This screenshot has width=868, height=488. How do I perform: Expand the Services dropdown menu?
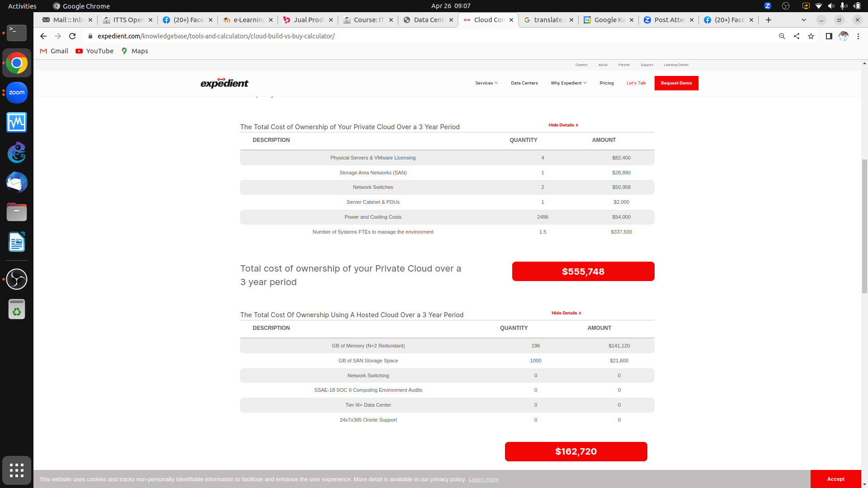pos(486,83)
